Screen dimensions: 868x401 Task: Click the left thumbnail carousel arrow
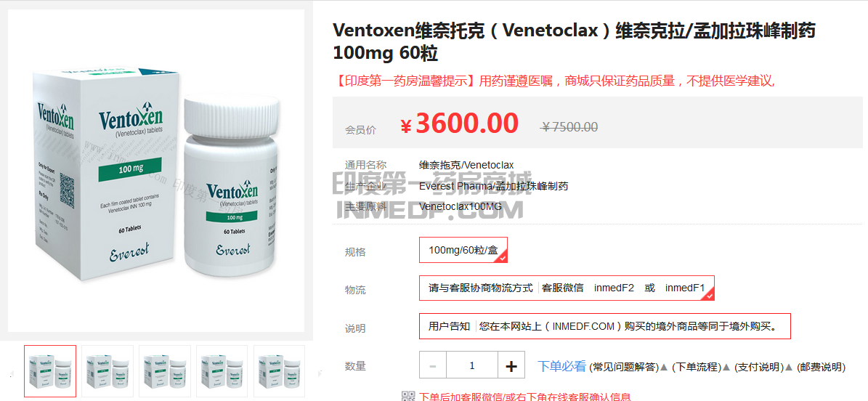click(x=13, y=372)
